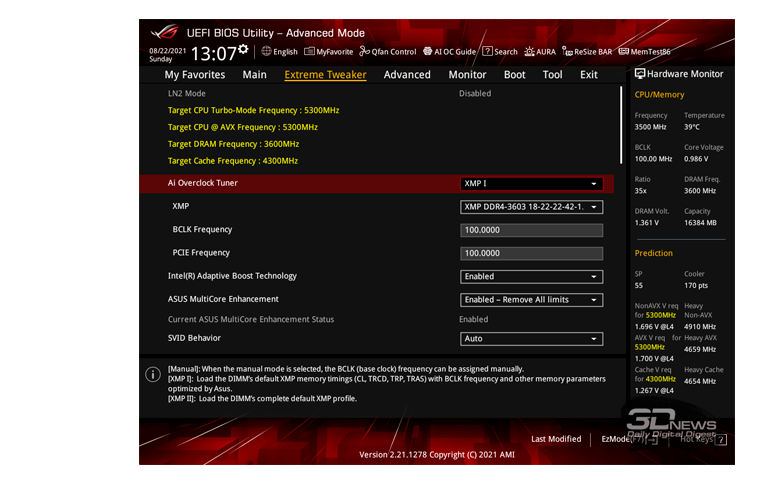782x494 pixels.
Task: Click the Hardware Monitor display icon
Action: [x=640, y=74]
